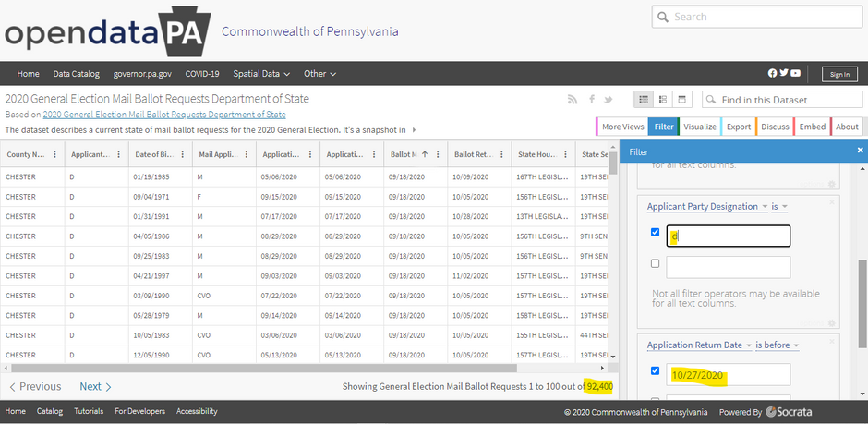
Task: Open Tutorials in the footer
Action: [x=89, y=411]
